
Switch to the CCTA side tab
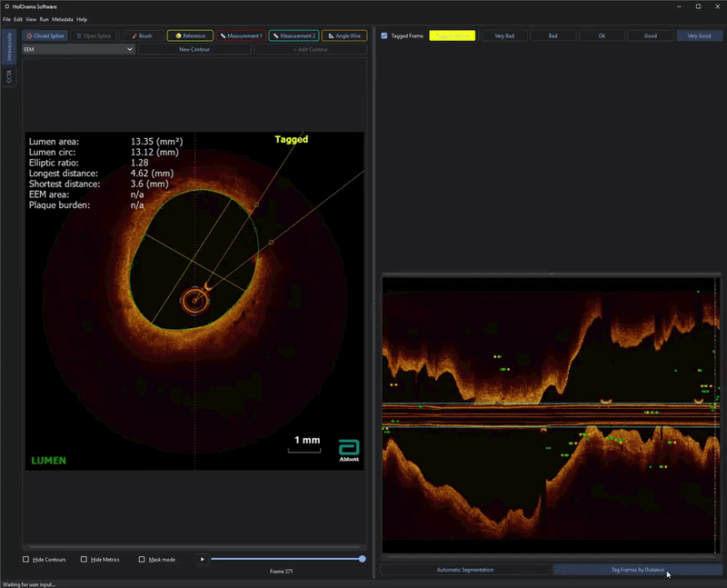9,76
